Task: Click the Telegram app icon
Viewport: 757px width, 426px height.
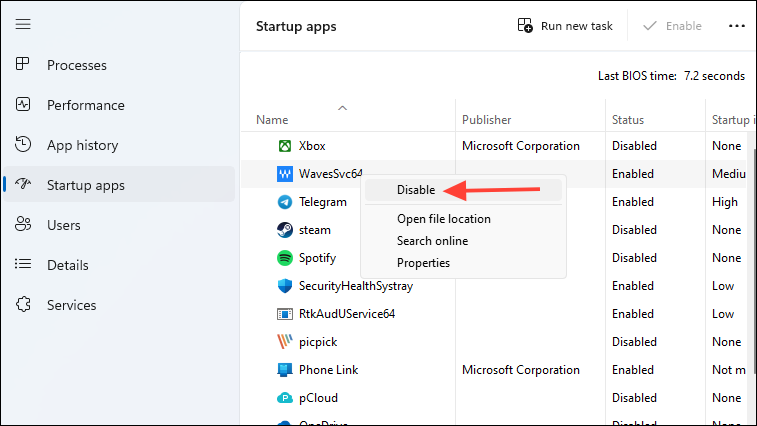Action: pyautogui.click(x=285, y=202)
